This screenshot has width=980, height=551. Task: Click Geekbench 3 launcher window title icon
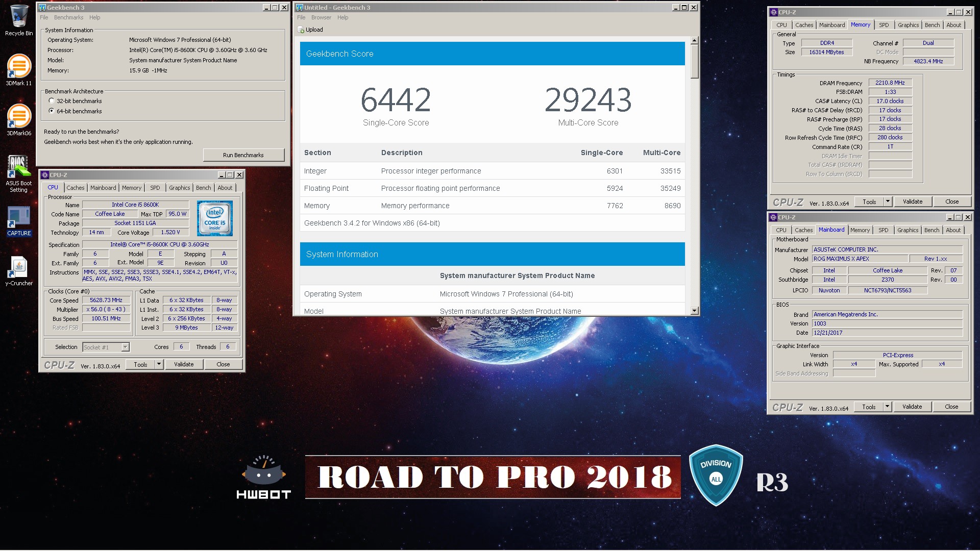click(43, 8)
